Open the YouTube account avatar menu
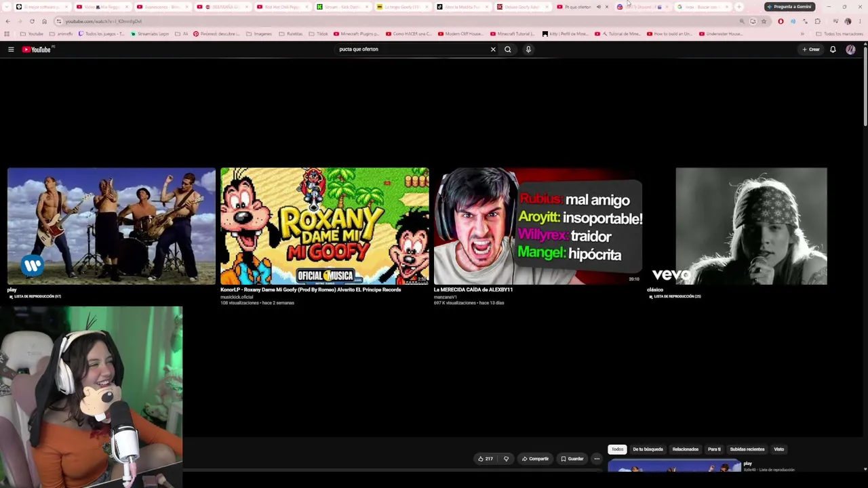 tap(850, 49)
